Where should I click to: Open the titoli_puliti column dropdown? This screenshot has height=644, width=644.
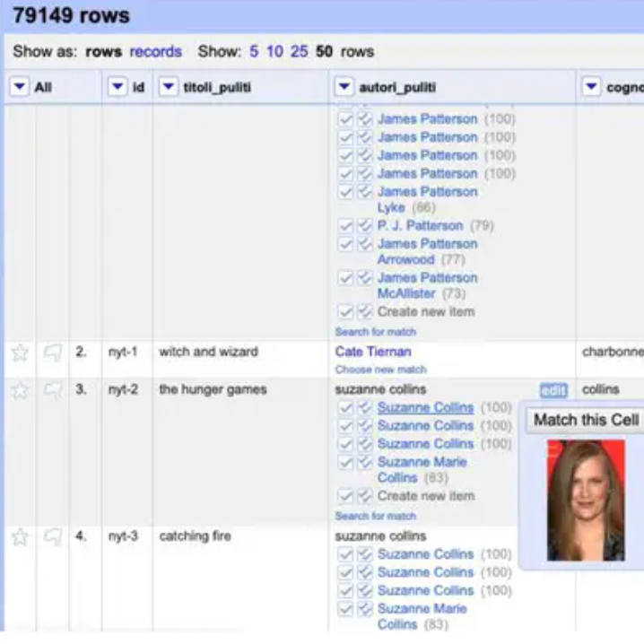pyautogui.click(x=169, y=86)
